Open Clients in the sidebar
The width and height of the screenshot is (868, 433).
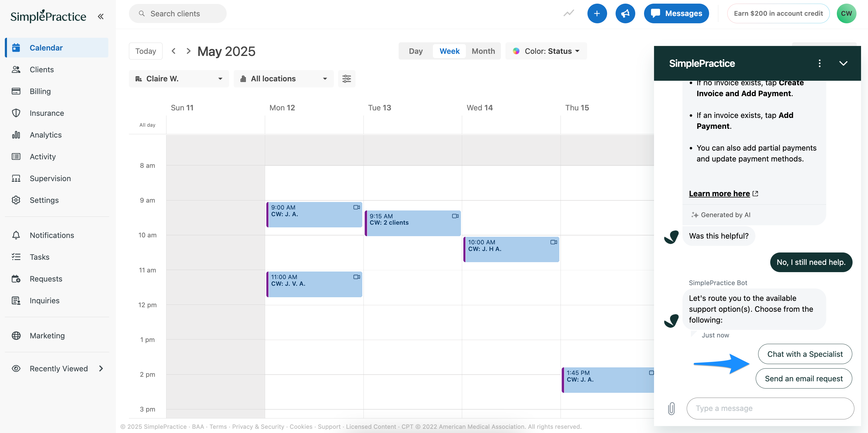57,69
